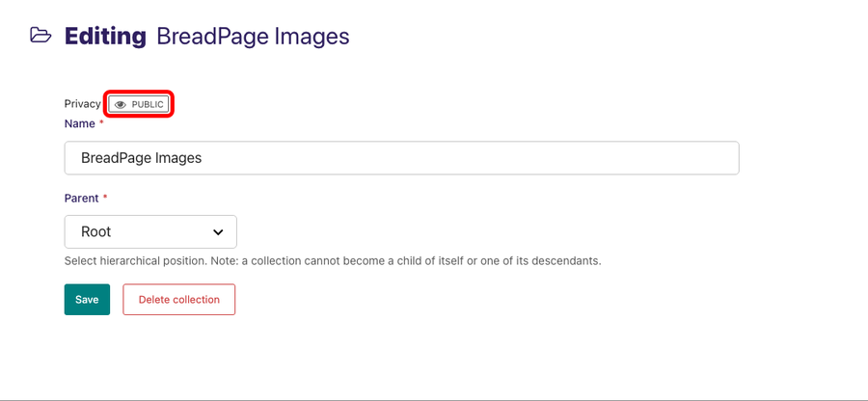This screenshot has height=401, width=868.
Task: Click the eye icon in the Public badge
Action: (x=121, y=104)
